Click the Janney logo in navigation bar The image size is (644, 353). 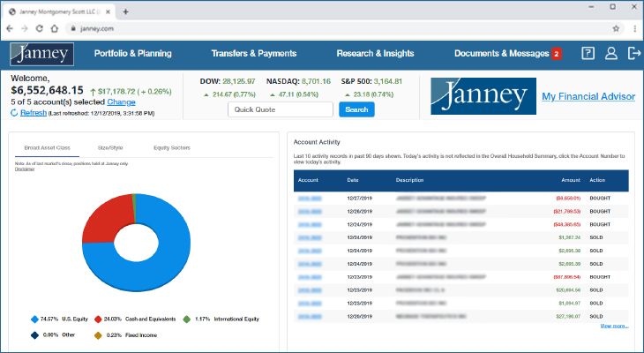(41, 54)
